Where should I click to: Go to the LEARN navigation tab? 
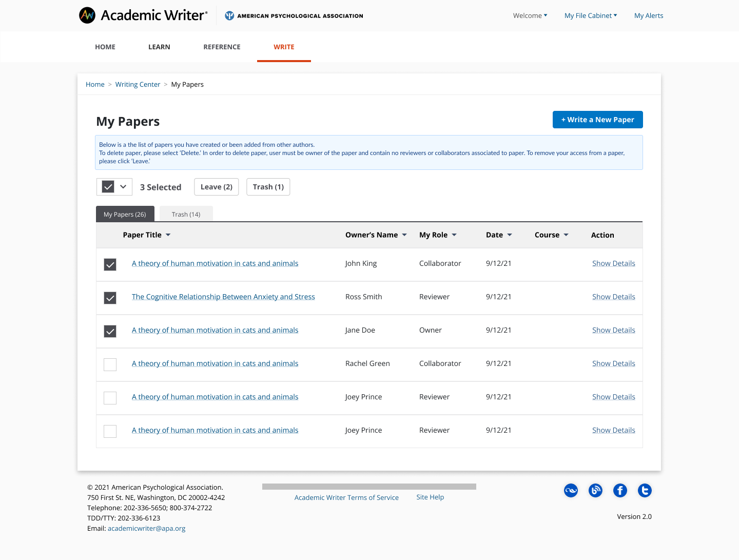159,47
